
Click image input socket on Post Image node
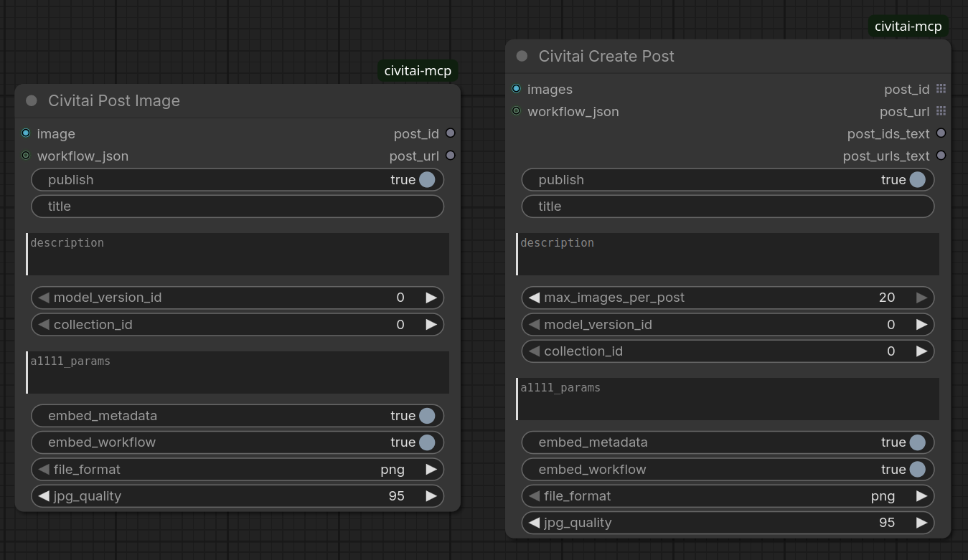(x=26, y=133)
